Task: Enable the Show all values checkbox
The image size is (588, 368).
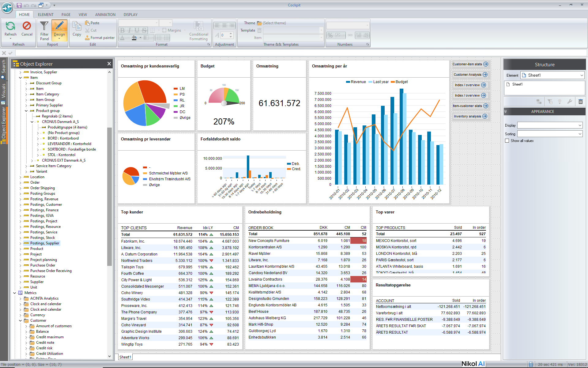Action: tap(507, 141)
